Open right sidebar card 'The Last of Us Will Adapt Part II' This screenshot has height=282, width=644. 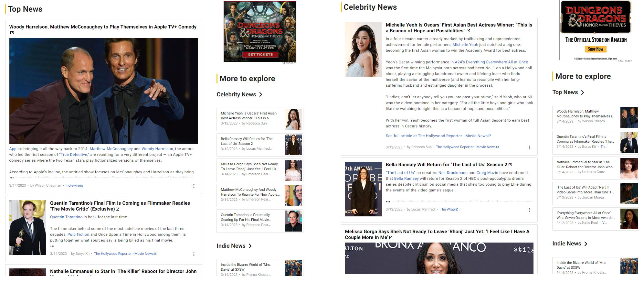click(x=596, y=193)
